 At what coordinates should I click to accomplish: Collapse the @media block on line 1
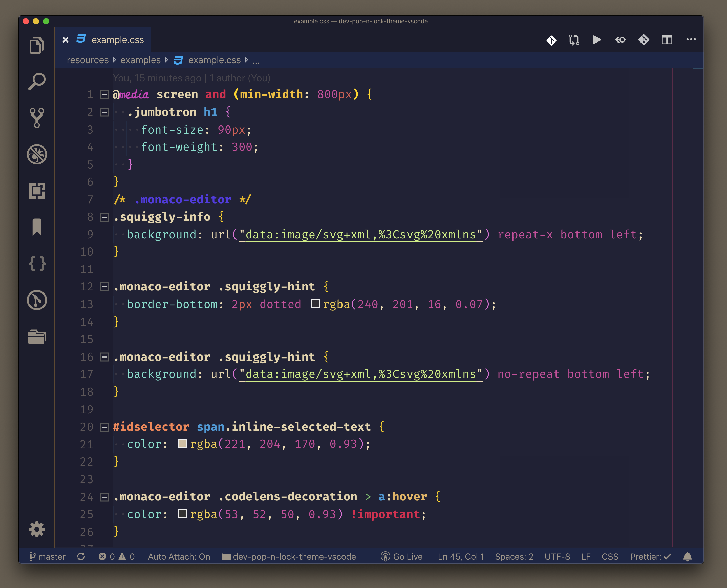105,95
